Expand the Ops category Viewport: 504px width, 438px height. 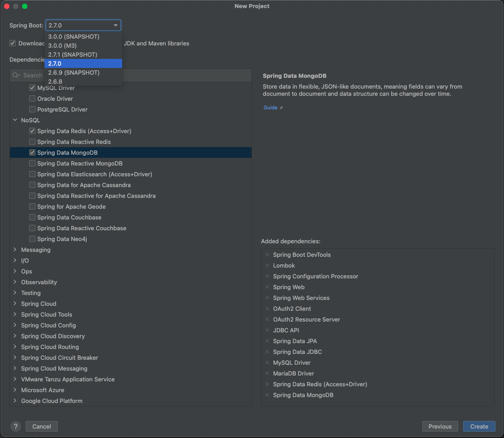click(15, 271)
